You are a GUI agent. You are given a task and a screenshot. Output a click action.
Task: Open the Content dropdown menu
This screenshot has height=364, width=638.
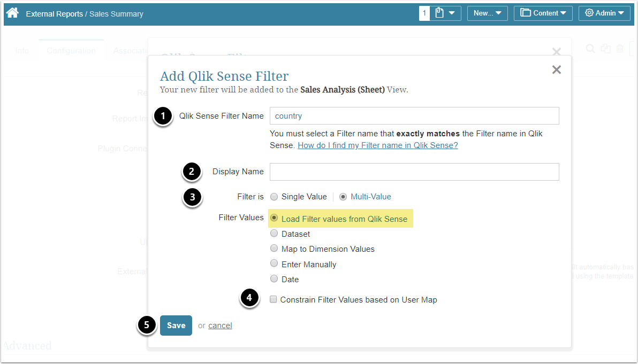pyautogui.click(x=543, y=13)
